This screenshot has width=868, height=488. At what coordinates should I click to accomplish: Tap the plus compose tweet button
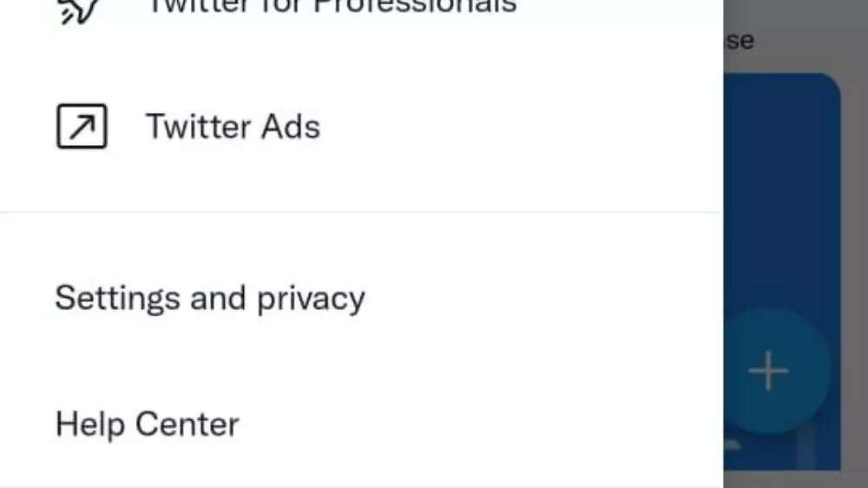click(768, 371)
